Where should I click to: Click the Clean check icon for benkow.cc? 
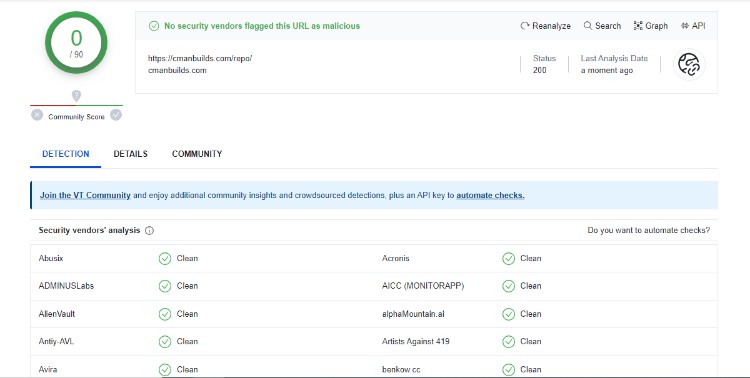tap(508, 370)
